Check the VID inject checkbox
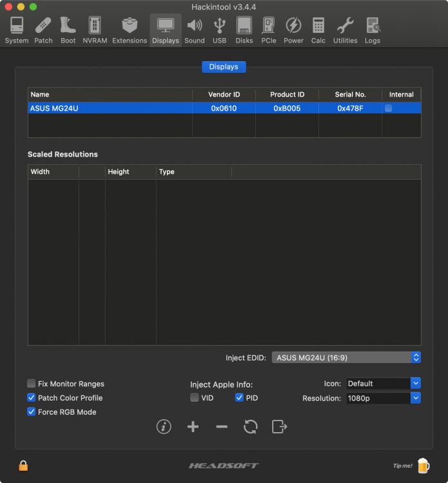Viewport: 448px width, 483px height. 194,398
